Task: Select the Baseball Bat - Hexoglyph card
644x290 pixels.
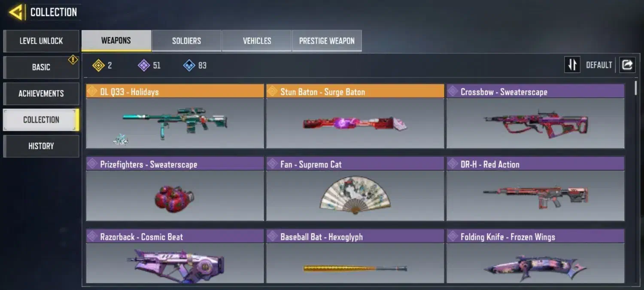Action: click(x=355, y=256)
